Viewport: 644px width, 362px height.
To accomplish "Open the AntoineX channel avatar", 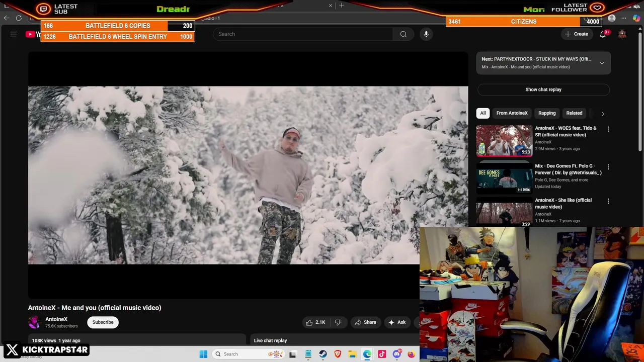I will 34,322.
